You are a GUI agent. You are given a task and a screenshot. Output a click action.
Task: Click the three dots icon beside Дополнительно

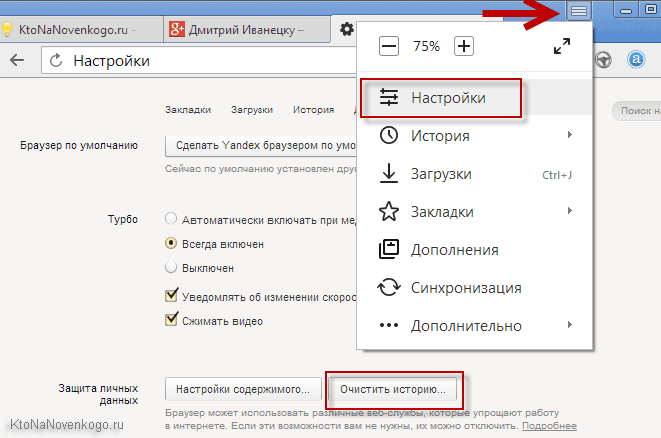click(x=389, y=325)
